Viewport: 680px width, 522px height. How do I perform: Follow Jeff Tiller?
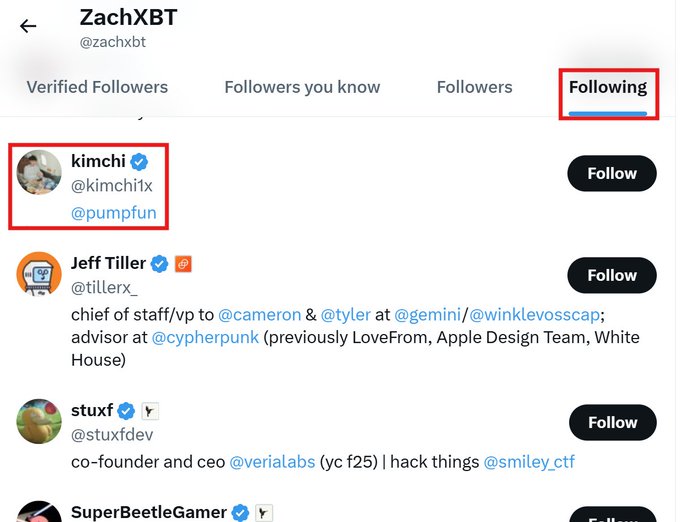click(612, 275)
